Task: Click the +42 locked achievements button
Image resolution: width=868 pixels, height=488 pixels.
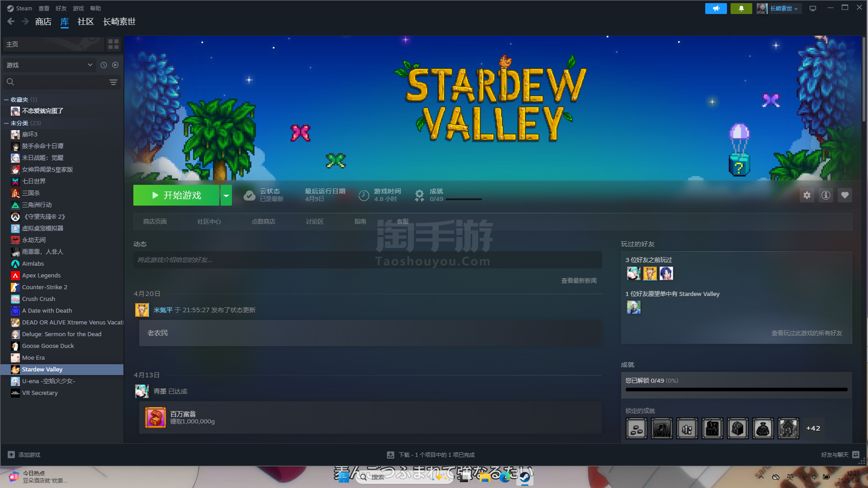Action: (813, 428)
